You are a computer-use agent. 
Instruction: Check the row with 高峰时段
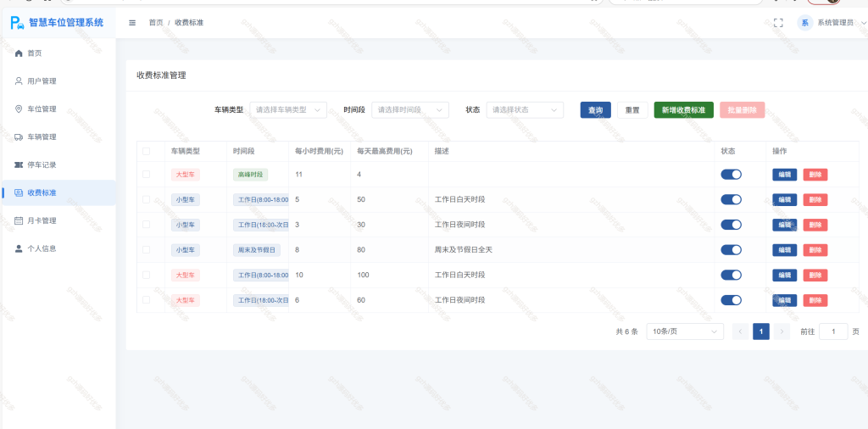(x=146, y=175)
